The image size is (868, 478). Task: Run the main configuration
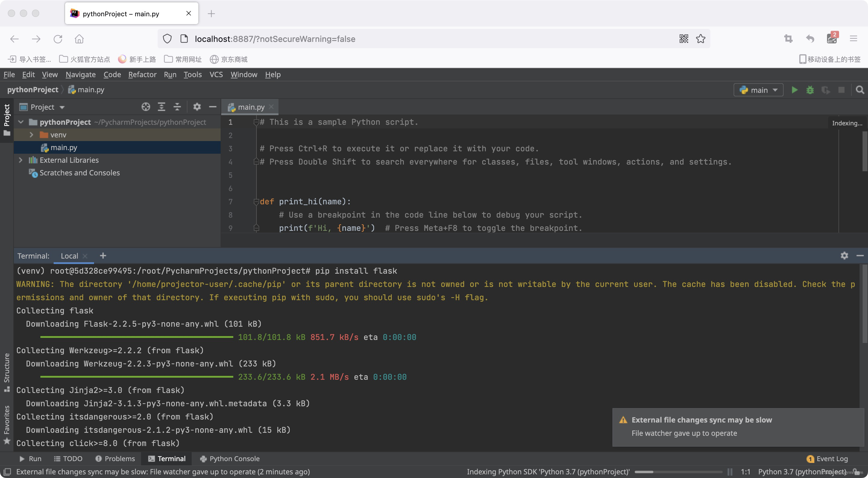794,90
